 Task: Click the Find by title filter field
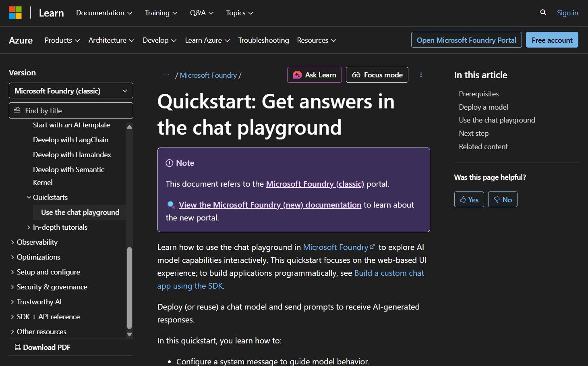coord(71,111)
